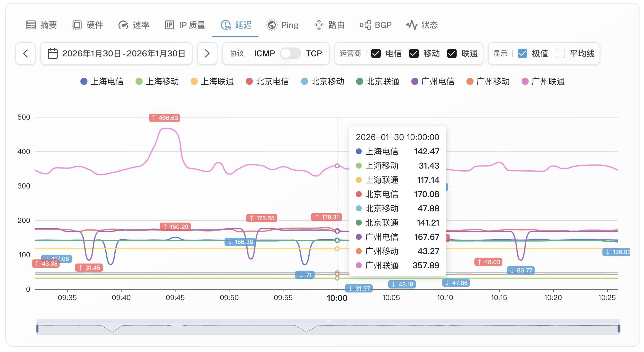Click the 硬件 hardware chip icon
This screenshot has height=352, width=644.
tap(77, 25)
